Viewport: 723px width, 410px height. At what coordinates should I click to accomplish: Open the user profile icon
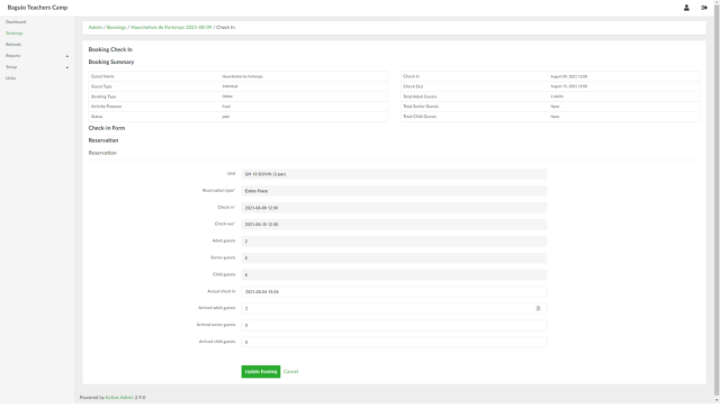click(686, 7)
